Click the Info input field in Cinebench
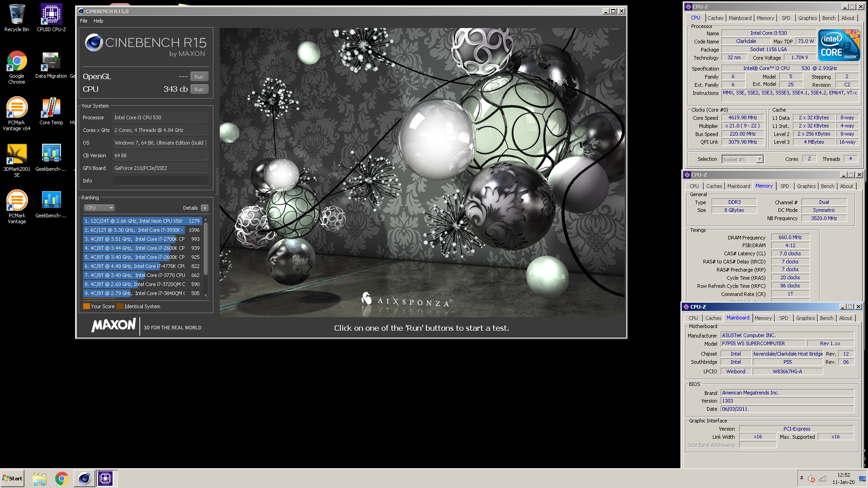 coord(160,181)
